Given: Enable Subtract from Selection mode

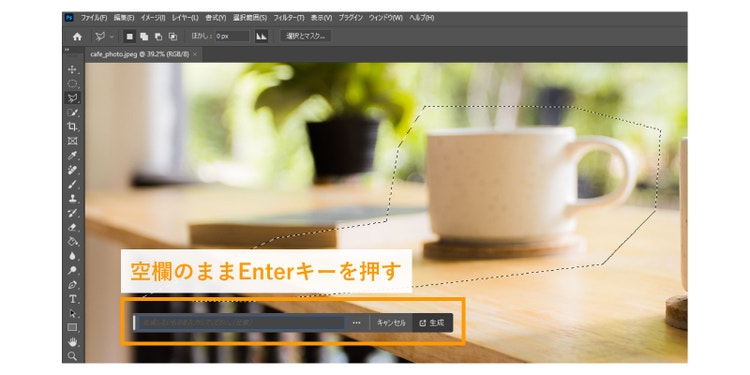Looking at the screenshot, I should (x=158, y=36).
